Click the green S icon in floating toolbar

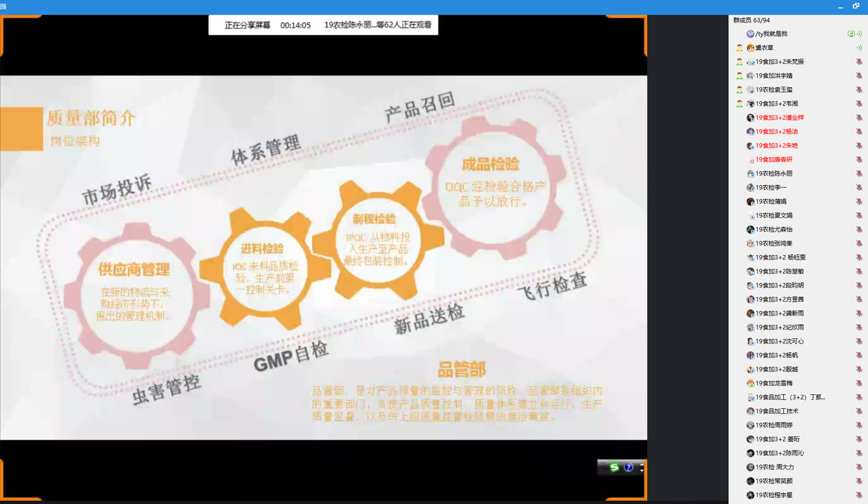(x=614, y=467)
